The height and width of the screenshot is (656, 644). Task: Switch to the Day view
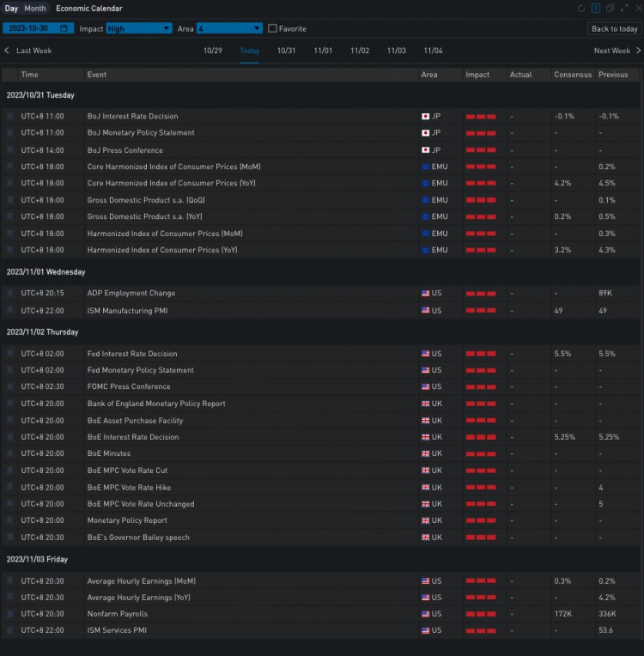click(x=11, y=9)
